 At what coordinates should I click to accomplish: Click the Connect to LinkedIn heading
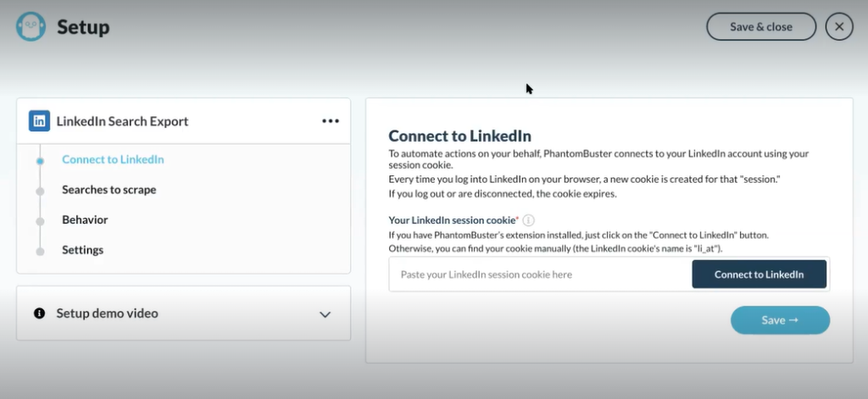click(x=460, y=136)
